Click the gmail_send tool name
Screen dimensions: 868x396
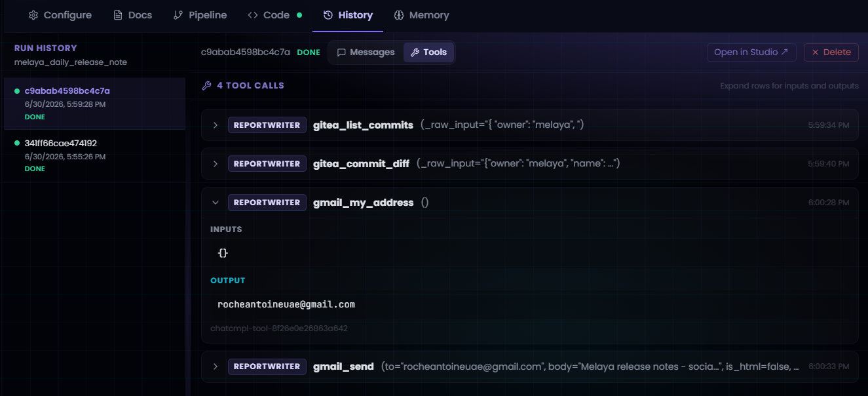[x=343, y=366]
